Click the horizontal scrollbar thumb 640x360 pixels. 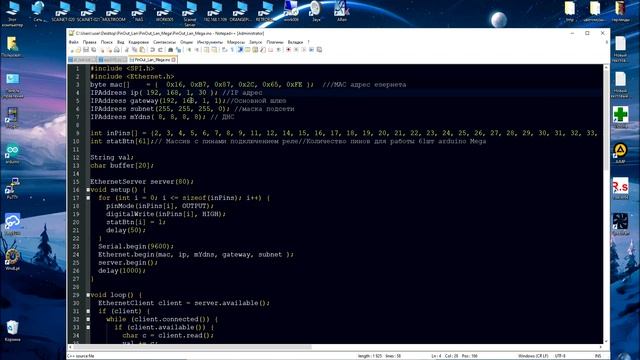pyautogui.click(x=192, y=347)
